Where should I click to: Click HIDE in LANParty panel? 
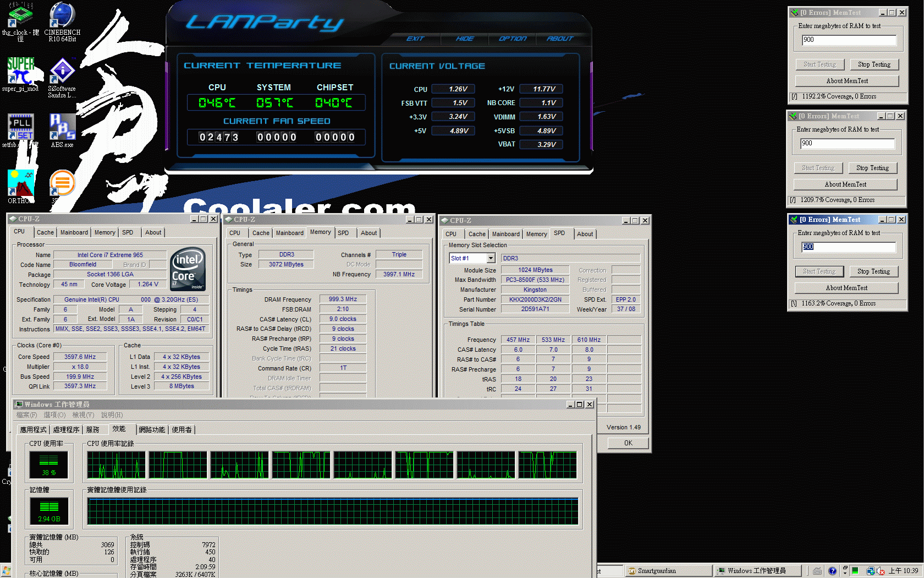(465, 39)
